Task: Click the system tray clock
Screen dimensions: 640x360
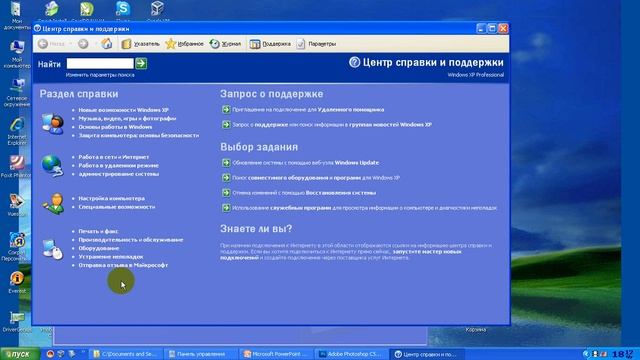Action: click(623, 354)
